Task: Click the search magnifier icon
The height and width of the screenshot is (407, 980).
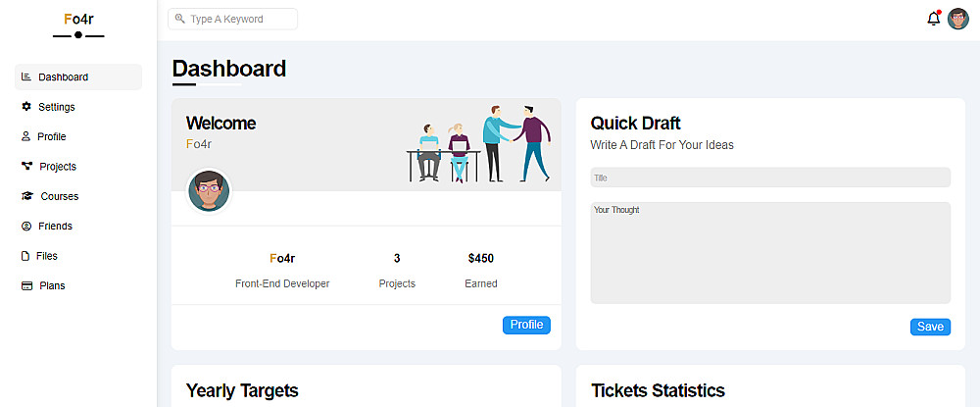Action: [x=179, y=19]
